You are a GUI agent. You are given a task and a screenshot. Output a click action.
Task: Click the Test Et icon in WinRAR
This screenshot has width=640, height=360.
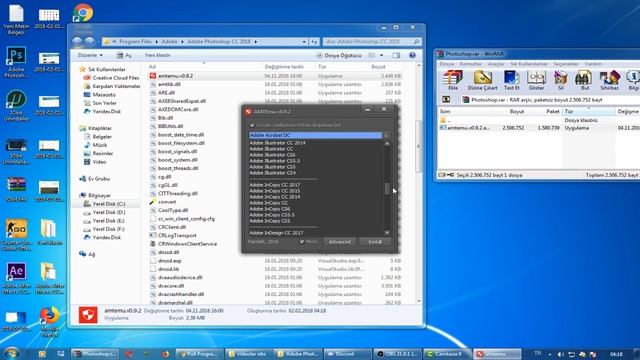point(511,80)
